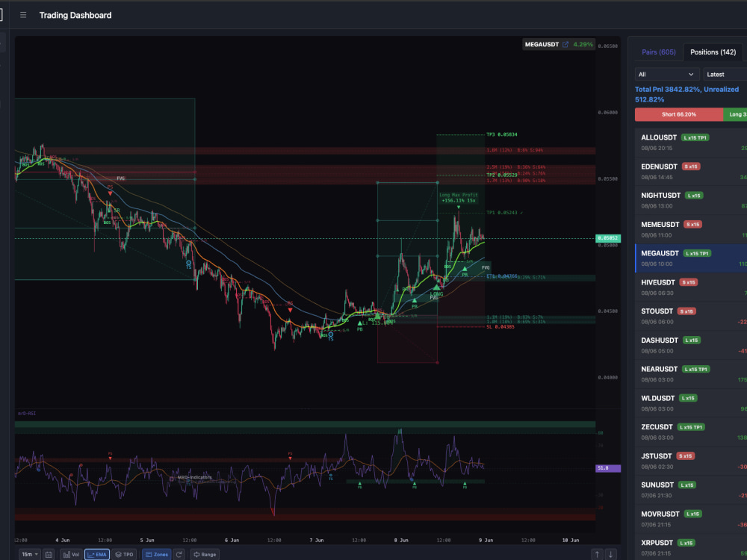Click the current price label 0.05052

[608, 238]
